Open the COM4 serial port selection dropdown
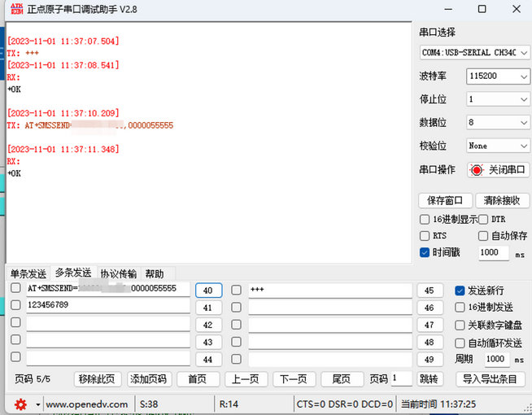Viewport: 532px width, 415px height. [x=473, y=52]
